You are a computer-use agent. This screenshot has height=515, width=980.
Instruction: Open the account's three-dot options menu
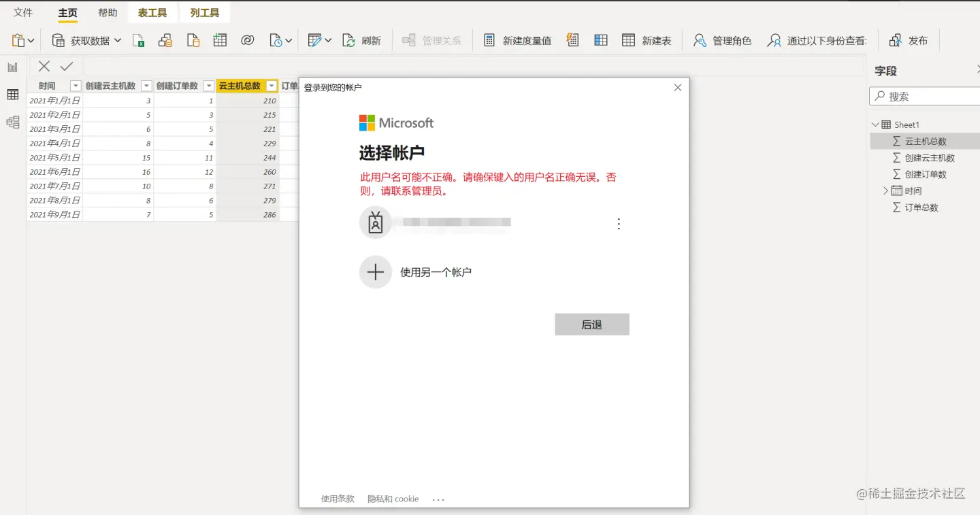619,224
